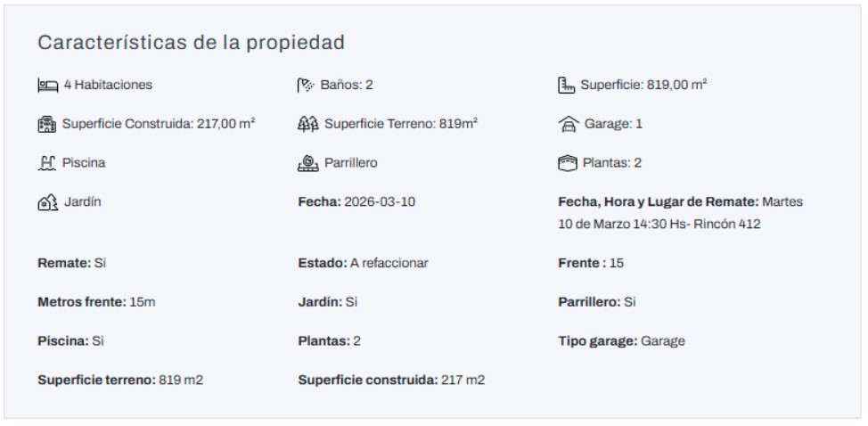Click the Superficie construida: 217 m2 entry

click(391, 380)
